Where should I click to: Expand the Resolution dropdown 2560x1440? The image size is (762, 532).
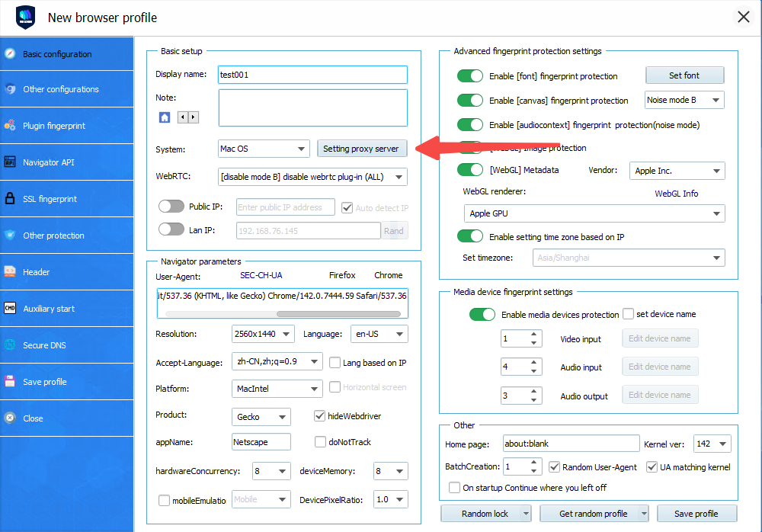click(x=263, y=334)
